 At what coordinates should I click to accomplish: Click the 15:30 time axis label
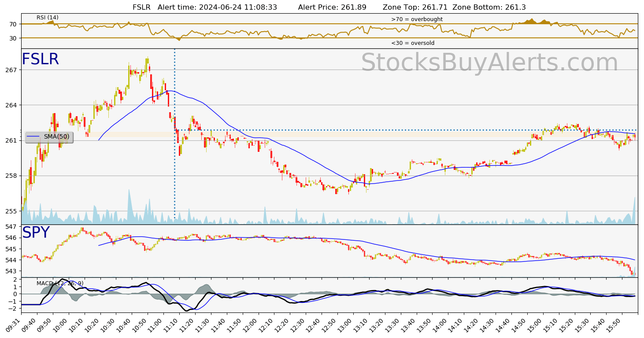click(x=582, y=325)
